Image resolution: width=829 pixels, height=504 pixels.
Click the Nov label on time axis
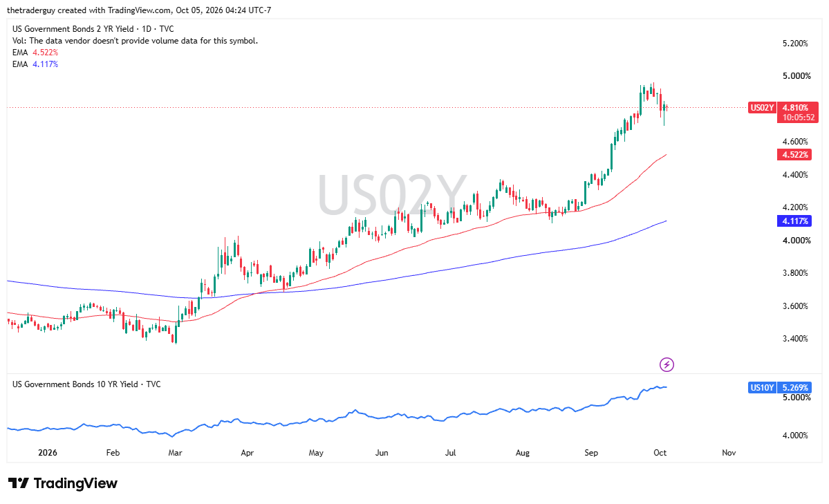click(729, 453)
